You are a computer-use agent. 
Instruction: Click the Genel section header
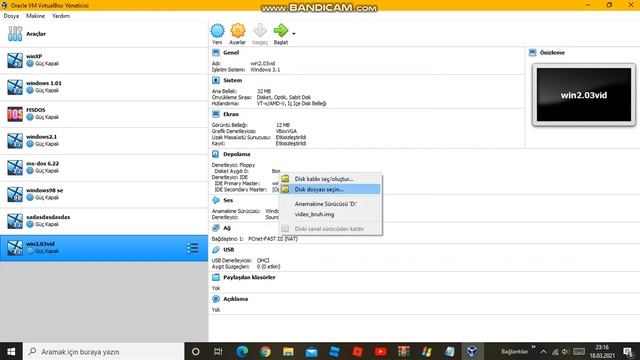[x=231, y=53]
